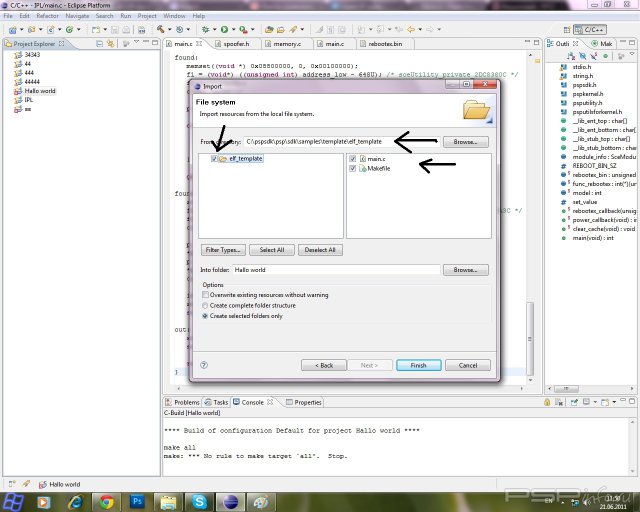This screenshot has width=640, height=512.
Task: Open Internet Explorer from the taskbar
Action: 73,500
